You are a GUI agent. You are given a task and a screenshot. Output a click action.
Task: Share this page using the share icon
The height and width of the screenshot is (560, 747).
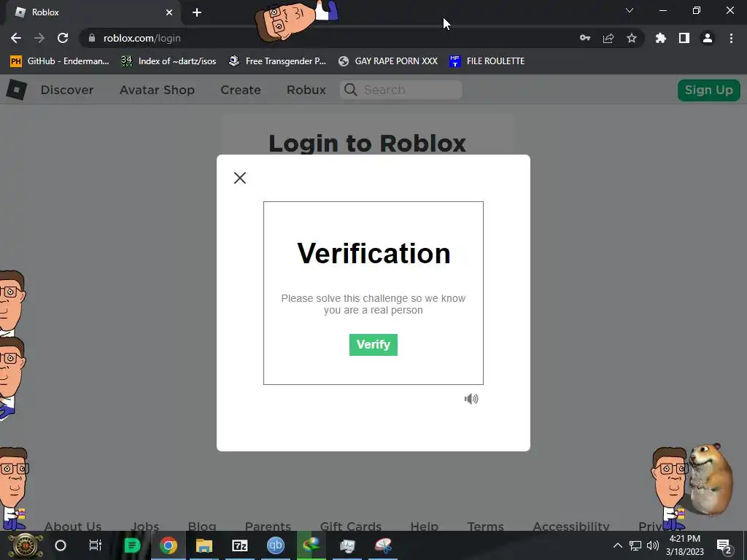pyautogui.click(x=608, y=38)
